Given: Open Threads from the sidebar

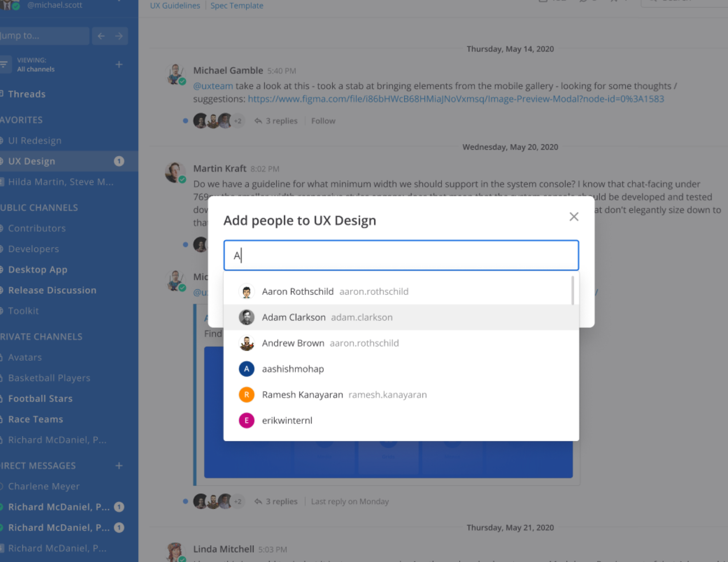Looking at the screenshot, I should click(x=27, y=94).
